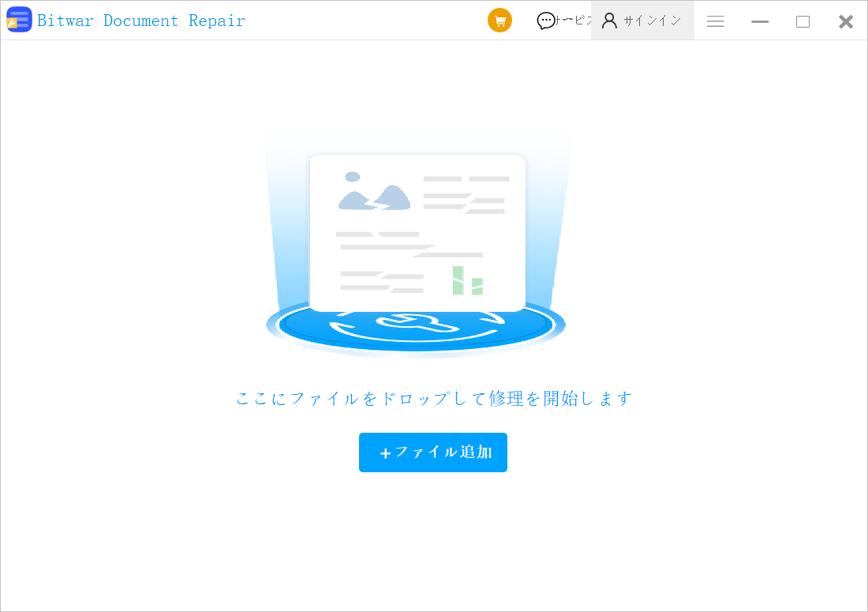Image resolution: width=868 pixels, height=612 pixels.
Task: Open the orange shopping cart purchase icon
Action: click(x=499, y=21)
